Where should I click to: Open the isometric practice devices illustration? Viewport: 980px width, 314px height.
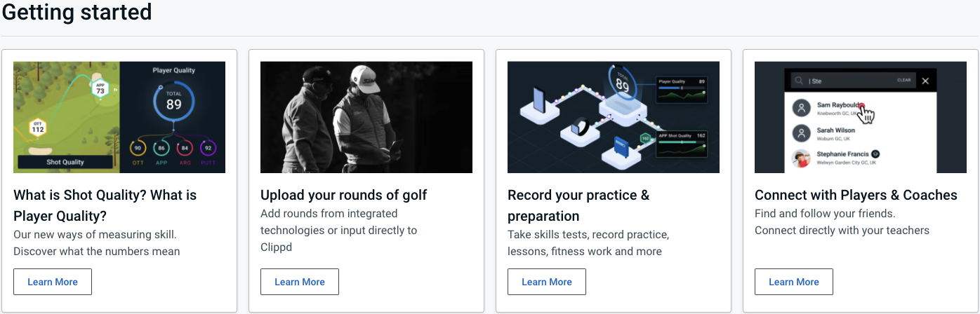point(614,117)
